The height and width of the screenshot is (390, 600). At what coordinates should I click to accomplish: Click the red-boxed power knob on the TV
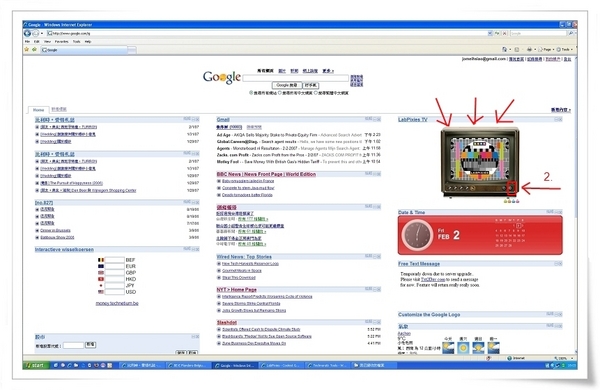(x=511, y=188)
